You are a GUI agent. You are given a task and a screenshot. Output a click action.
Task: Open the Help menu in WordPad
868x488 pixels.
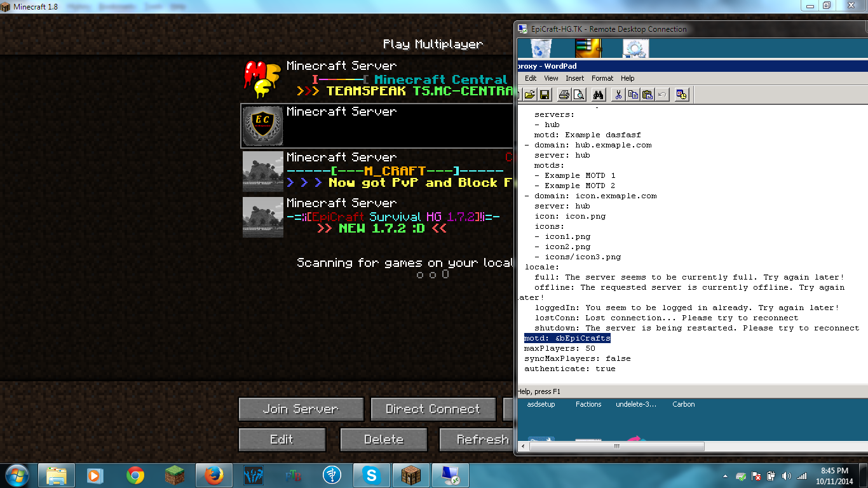coord(627,78)
